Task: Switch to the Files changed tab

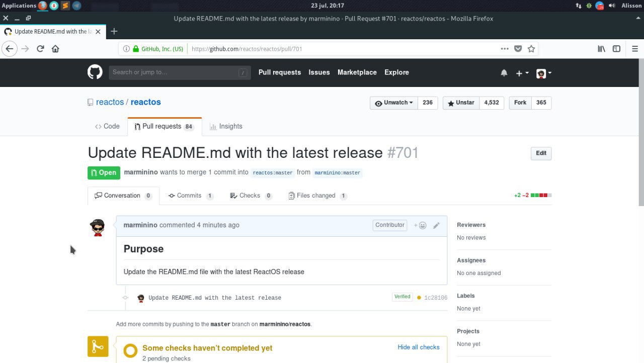Action: pyautogui.click(x=316, y=196)
